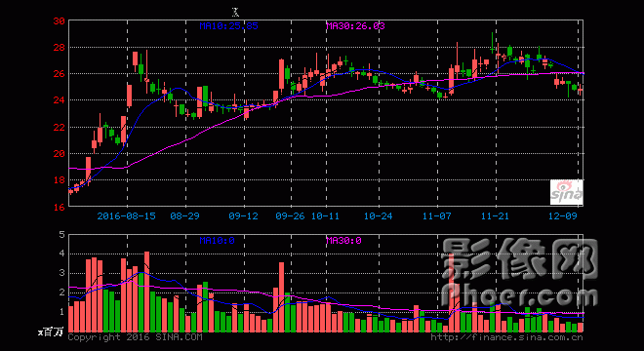Select the 10-24 date axis label
This screenshot has height=351, width=644.
(x=378, y=215)
